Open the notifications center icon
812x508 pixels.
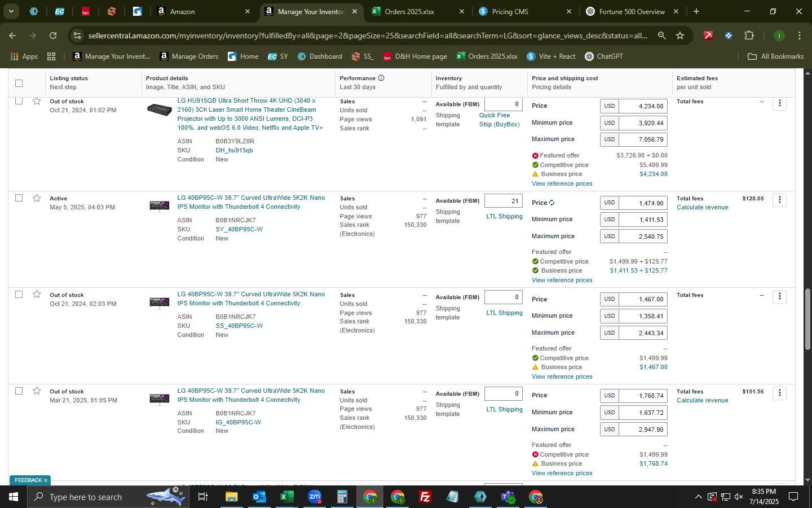pyautogui.click(x=793, y=497)
